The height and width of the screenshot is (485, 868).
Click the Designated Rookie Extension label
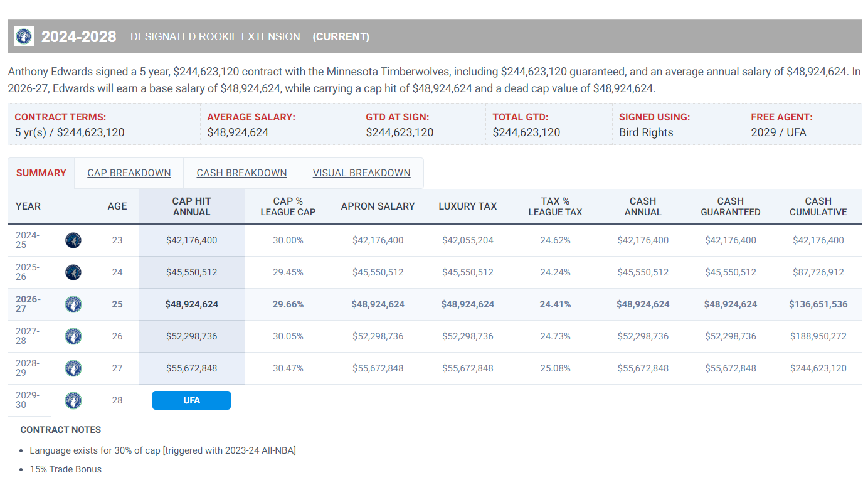[215, 36]
